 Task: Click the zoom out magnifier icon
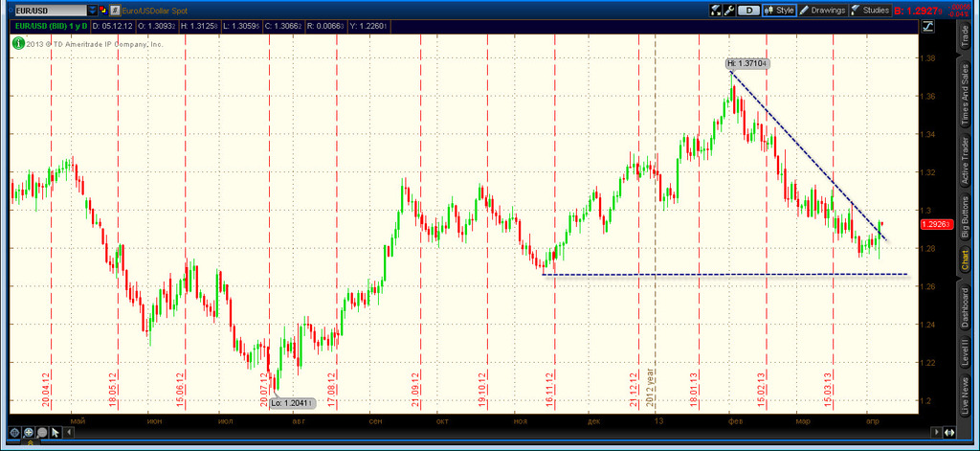(x=42, y=432)
